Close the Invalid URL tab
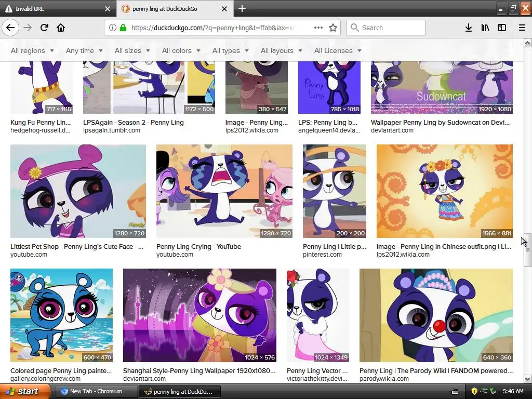 click(x=107, y=9)
